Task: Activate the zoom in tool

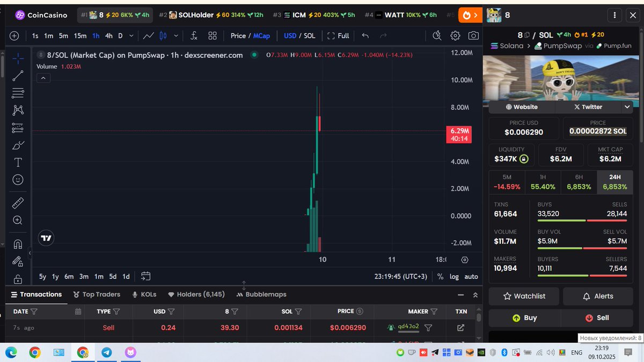Action: click(18, 220)
